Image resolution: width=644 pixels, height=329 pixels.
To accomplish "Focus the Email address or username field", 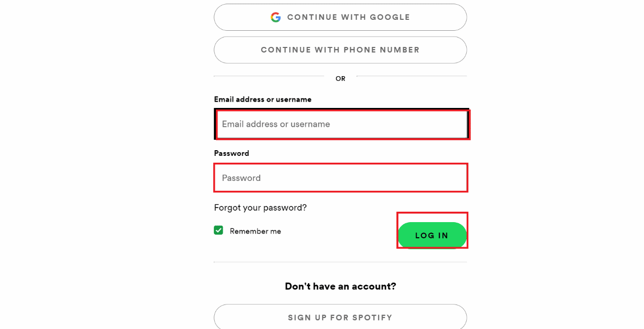I will coord(342,124).
